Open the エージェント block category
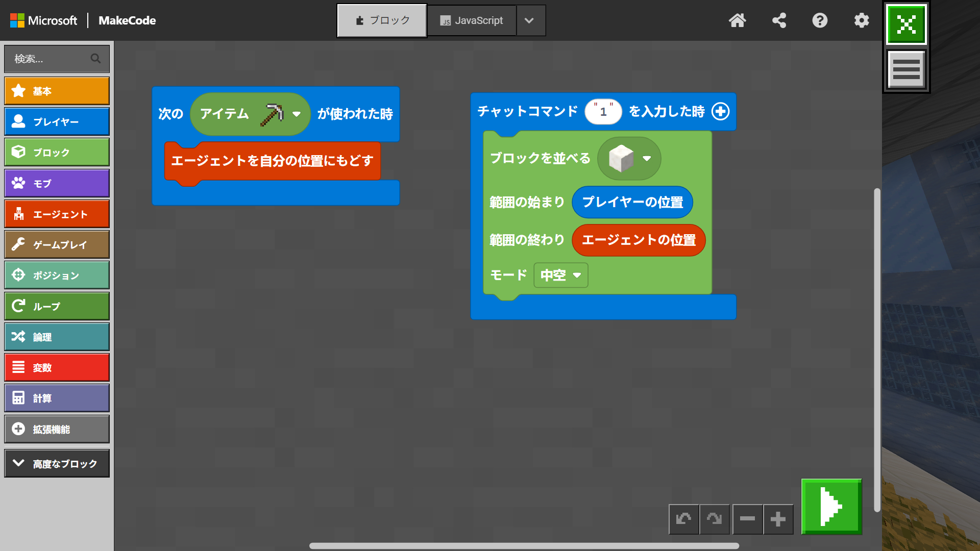980x551 pixels. pyautogui.click(x=57, y=214)
